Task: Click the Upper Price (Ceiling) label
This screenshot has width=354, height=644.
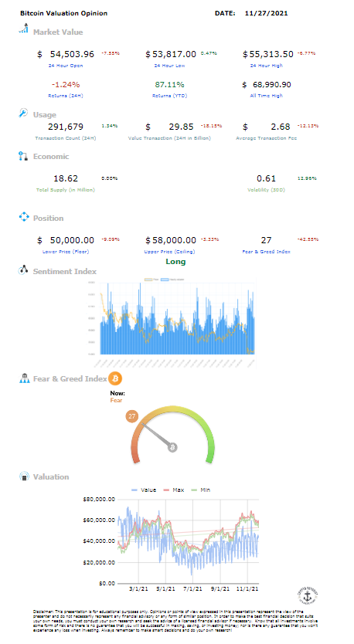Action: (169, 252)
